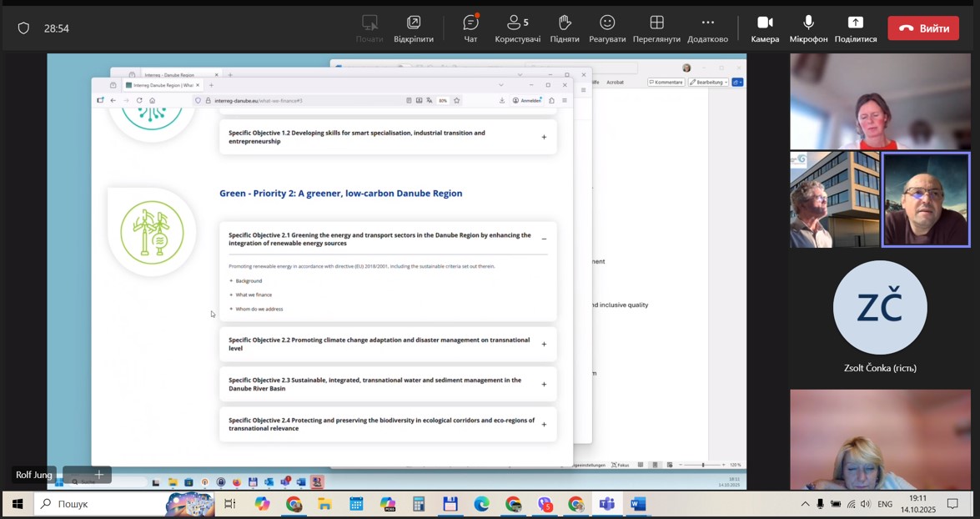Viewport: 980px width, 519px height.
Task: Open Microsoft Word from the taskbar
Action: pos(638,504)
